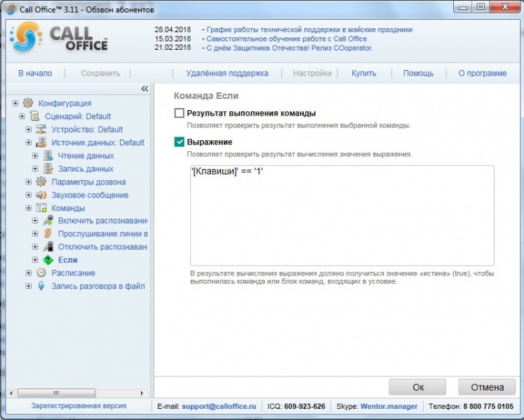Click the Wentor.manager Skype link
Screen dimensions: 524x420
389,406
